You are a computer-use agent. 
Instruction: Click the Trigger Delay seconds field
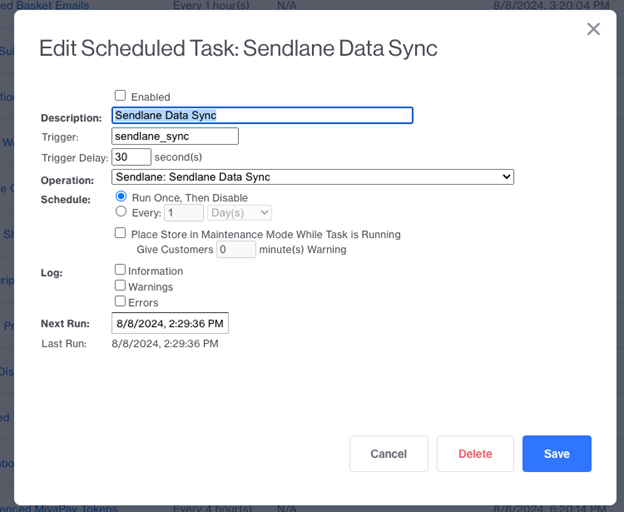(x=131, y=157)
